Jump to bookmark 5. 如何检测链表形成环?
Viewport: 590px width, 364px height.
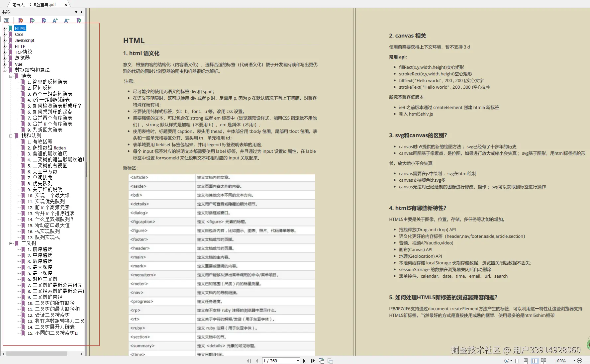54,106
